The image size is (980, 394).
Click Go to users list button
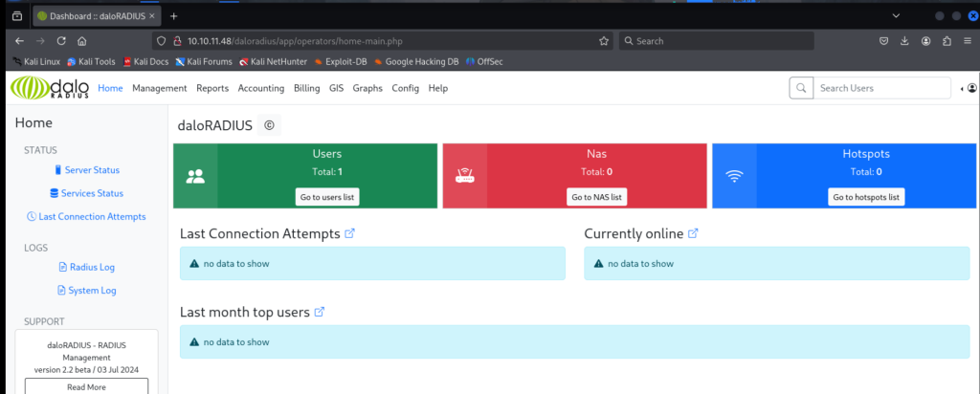point(327,197)
